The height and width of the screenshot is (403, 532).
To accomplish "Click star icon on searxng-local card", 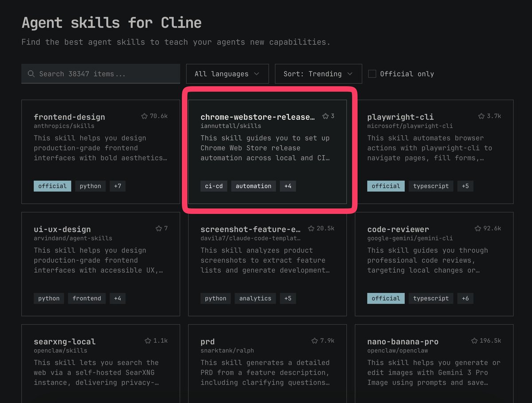I will click(148, 341).
